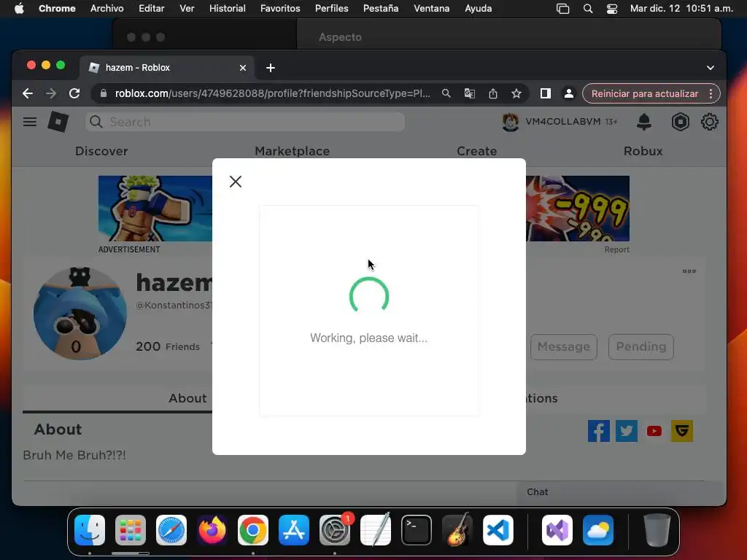This screenshot has height=560, width=747.
Task: Open the Robux balance hexagon icon
Action: (x=681, y=122)
